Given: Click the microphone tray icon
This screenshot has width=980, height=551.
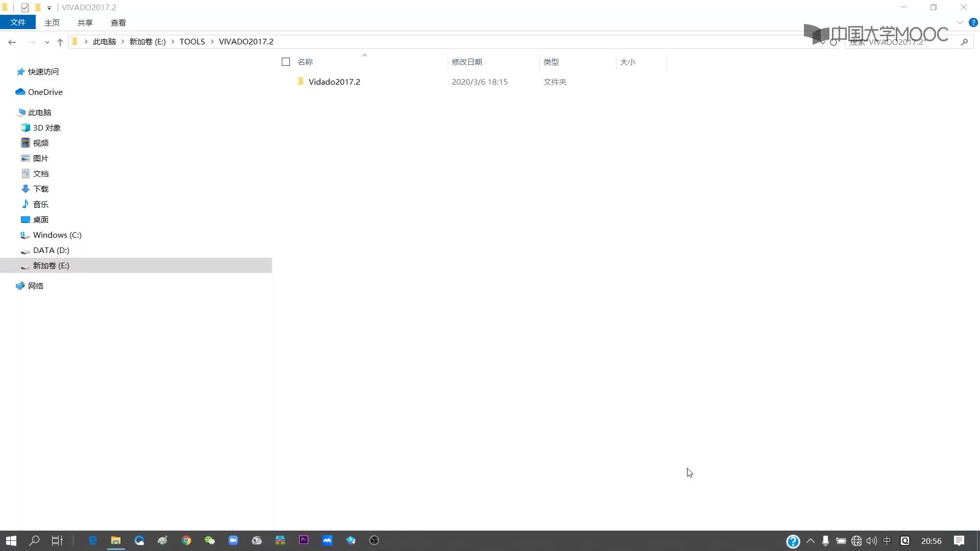Looking at the screenshot, I should coord(825,541).
